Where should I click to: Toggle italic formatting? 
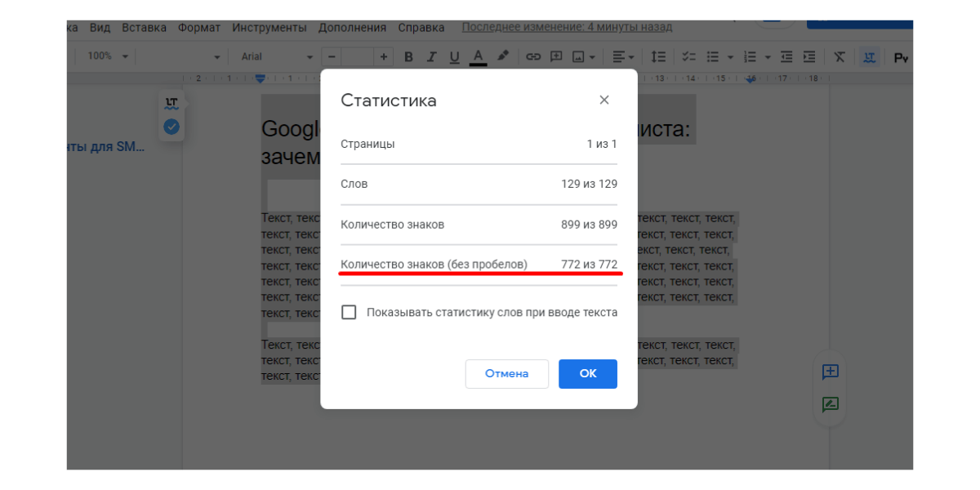click(x=431, y=56)
